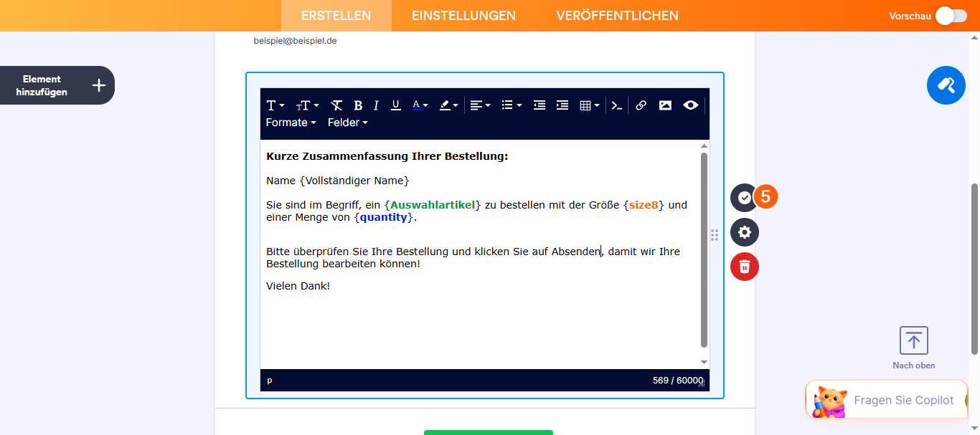Image resolution: width=980 pixels, height=435 pixels.
Task: Click the editor scrollbar up arrow
Action: pyautogui.click(x=704, y=145)
